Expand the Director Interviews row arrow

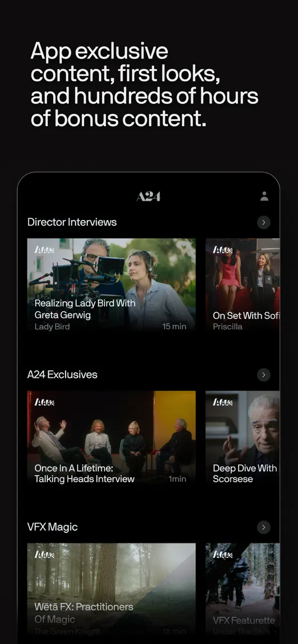pyautogui.click(x=264, y=222)
